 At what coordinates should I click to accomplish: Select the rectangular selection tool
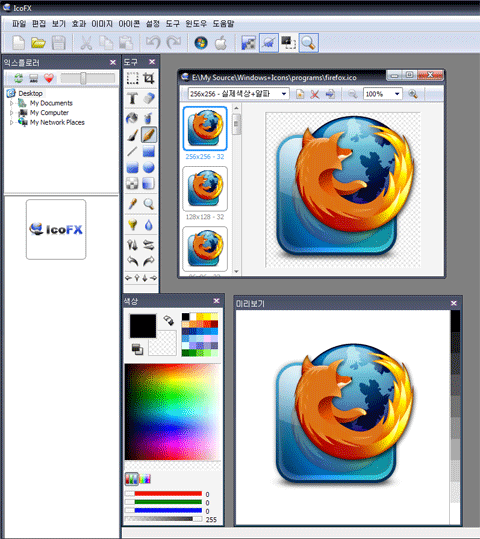pos(132,79)
